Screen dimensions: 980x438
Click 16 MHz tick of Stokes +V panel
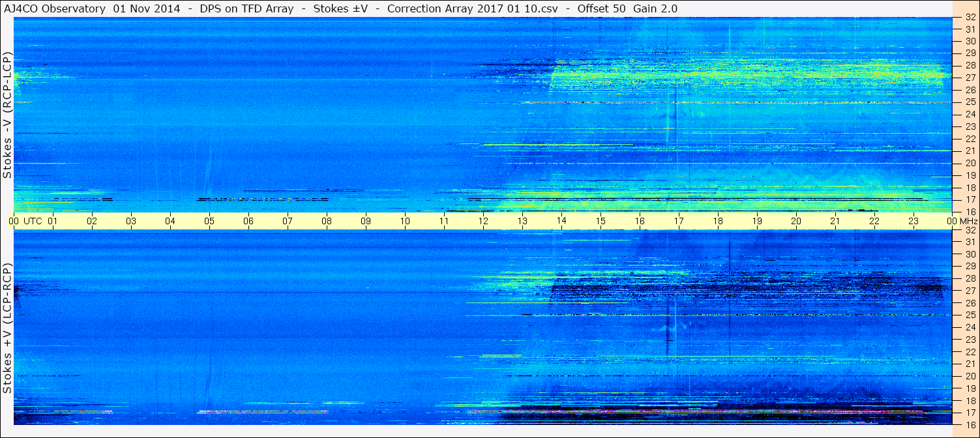[970, 424]
